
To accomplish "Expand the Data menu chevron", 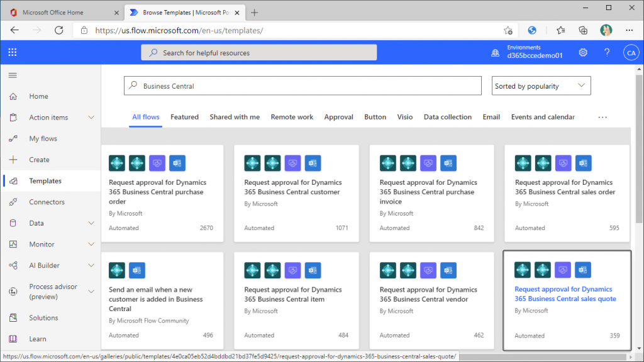I will click(91, 223).
